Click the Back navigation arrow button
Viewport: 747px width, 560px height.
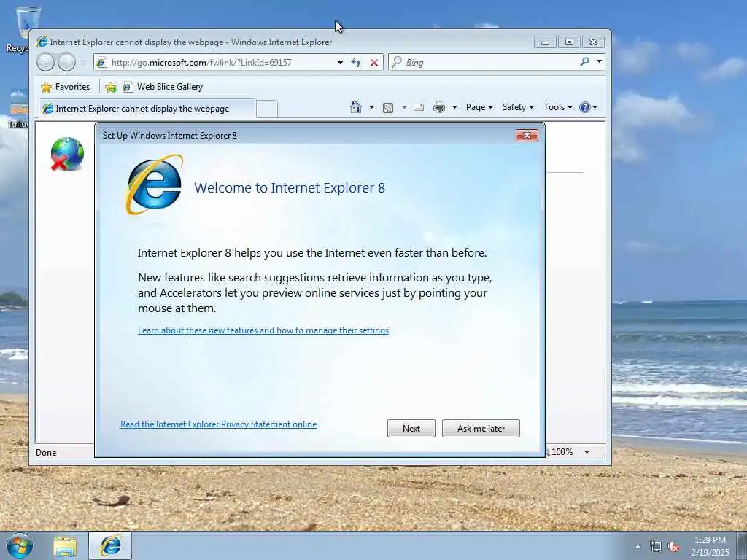[x=46, y=63]
